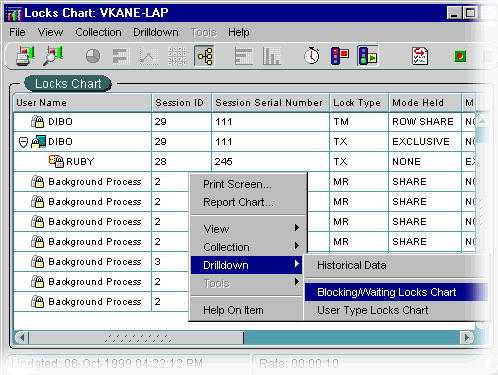Select the table grid view icon

click(x=177, y=56)
